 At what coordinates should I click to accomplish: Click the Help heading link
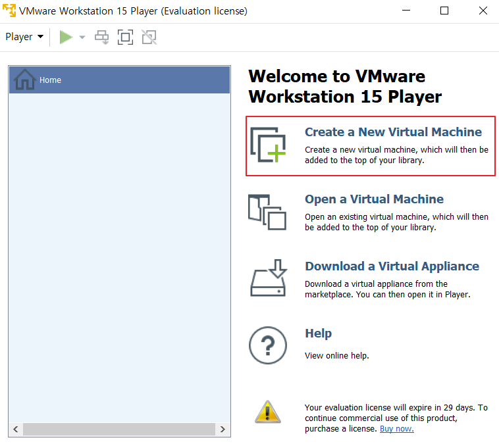[x=318, y=334]
